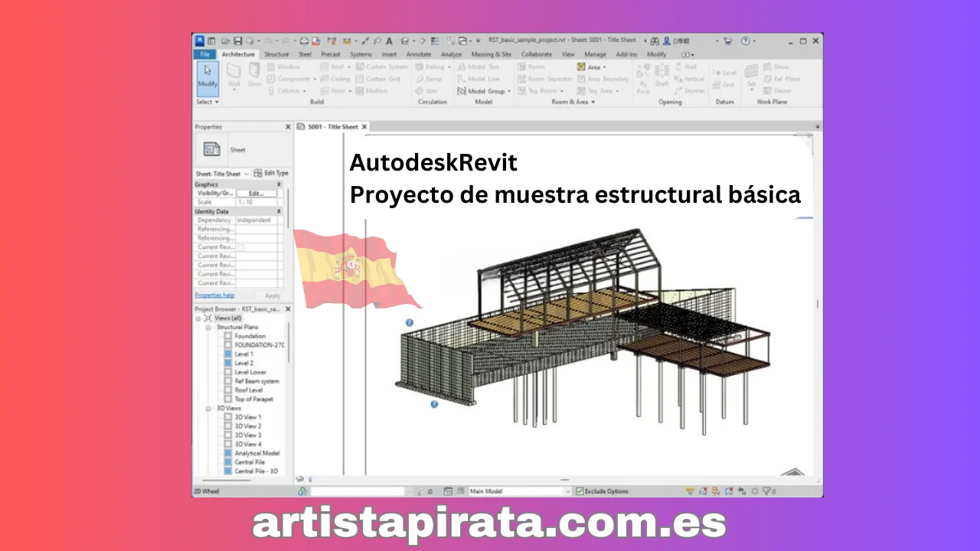
Task: Select the Ceiling tool
Action: [x=335, y=79]
